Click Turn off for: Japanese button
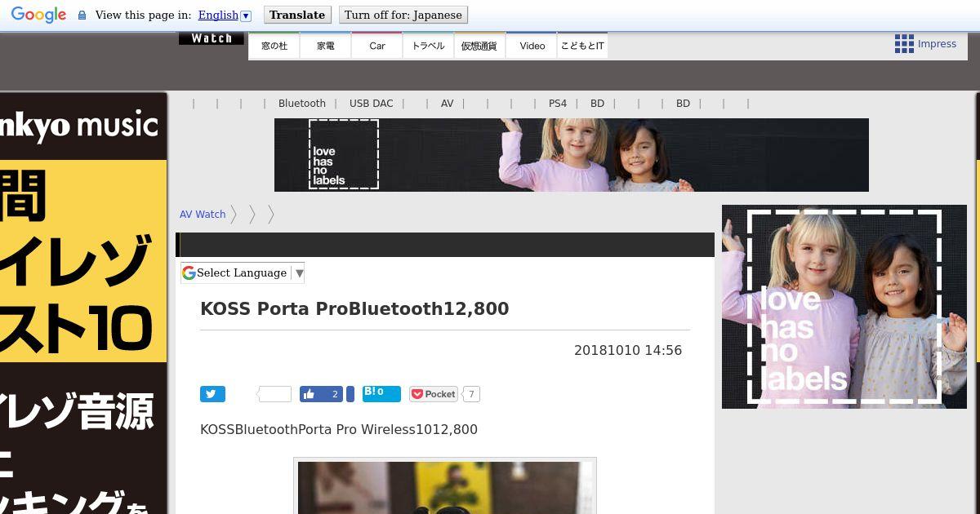This screenshot has height=514, width=980. tap(403, 15)
